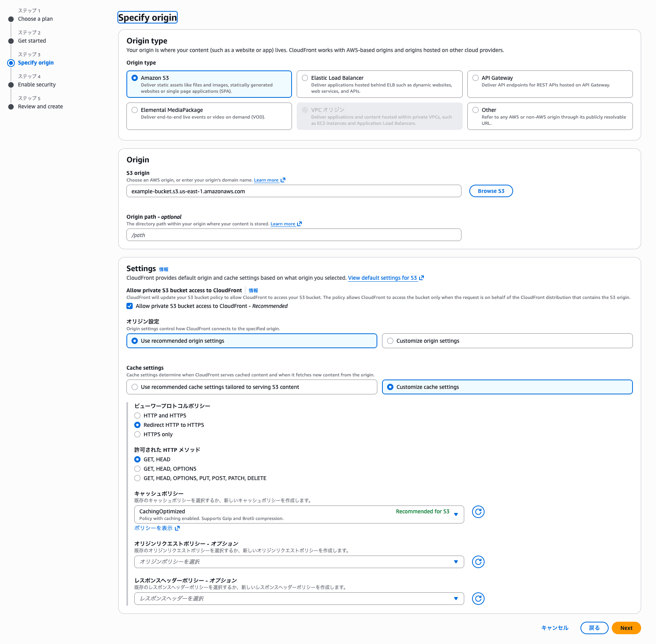Click external link icon beside S3 origin Learn more
Screen dimensions: 656x644
(283, 180)
